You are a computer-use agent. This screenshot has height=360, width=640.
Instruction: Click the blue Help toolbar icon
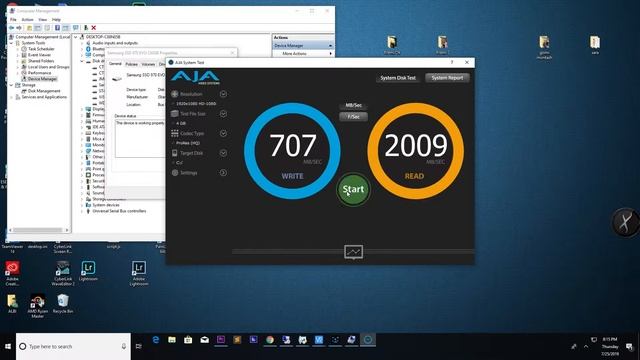click(x=57, y=28)
